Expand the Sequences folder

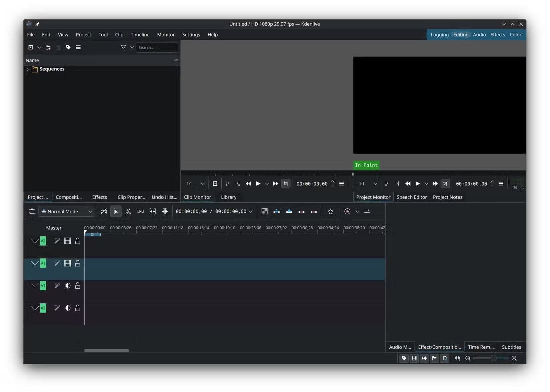[27, 69]
